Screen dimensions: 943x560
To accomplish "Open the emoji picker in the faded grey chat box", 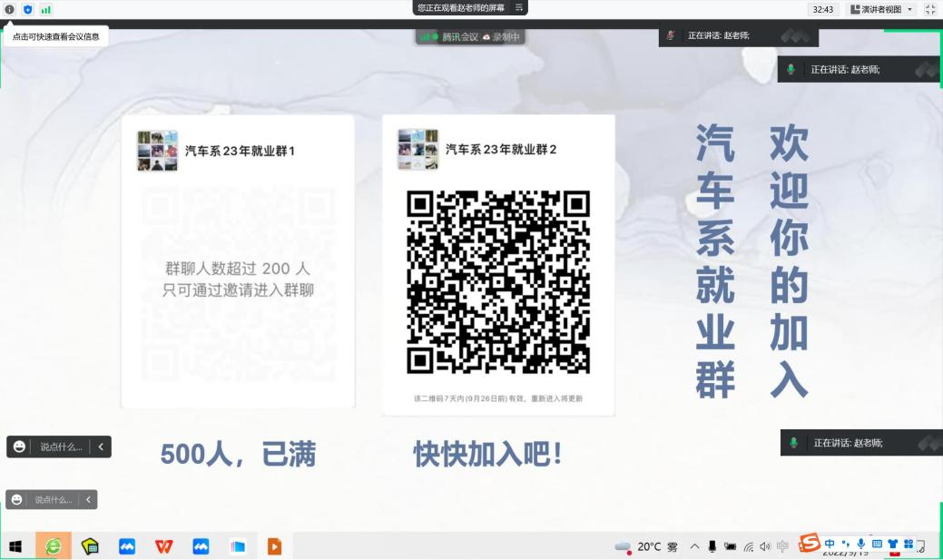I will click(x=17, y=499).
